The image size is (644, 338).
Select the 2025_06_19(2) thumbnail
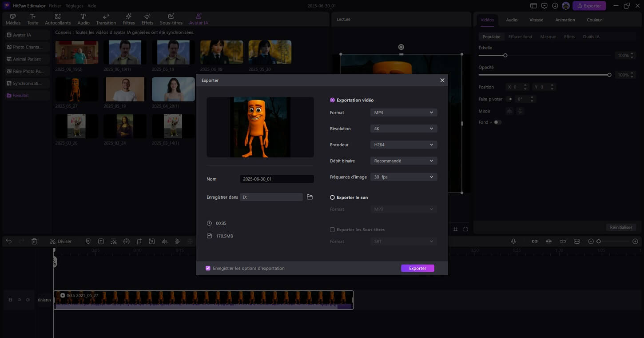77,52
